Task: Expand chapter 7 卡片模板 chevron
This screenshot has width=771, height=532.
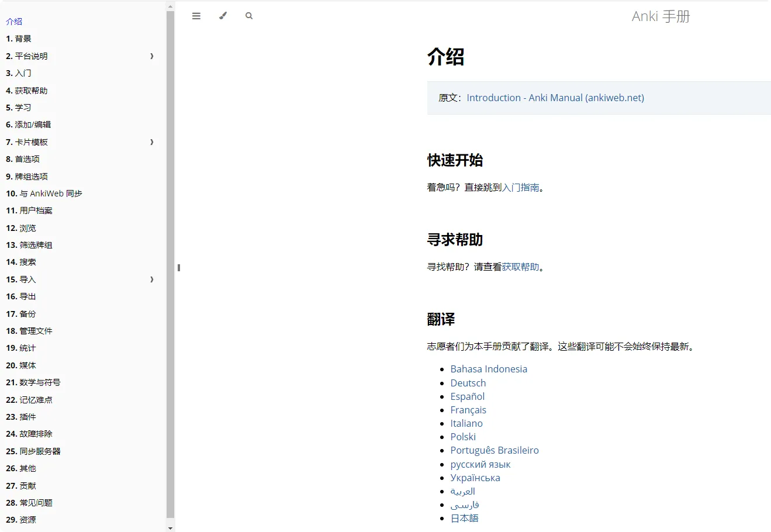Action: (x=152, y=142)
